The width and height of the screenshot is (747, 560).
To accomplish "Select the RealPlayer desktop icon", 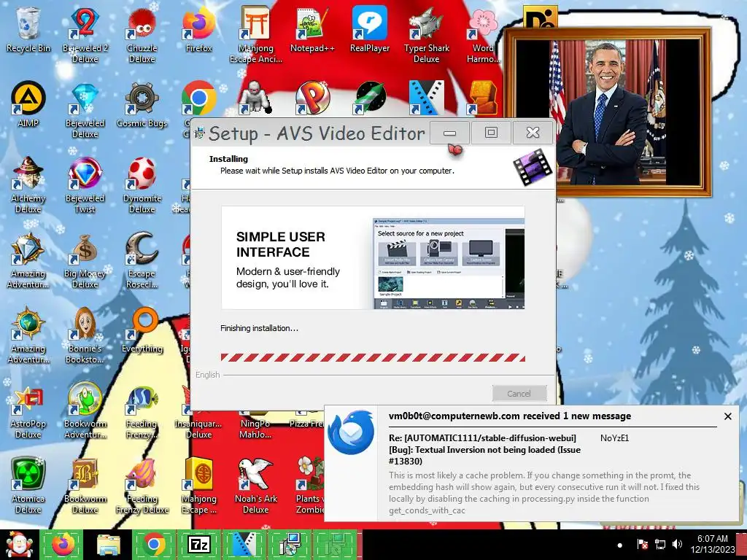I will tap(370, 29).
